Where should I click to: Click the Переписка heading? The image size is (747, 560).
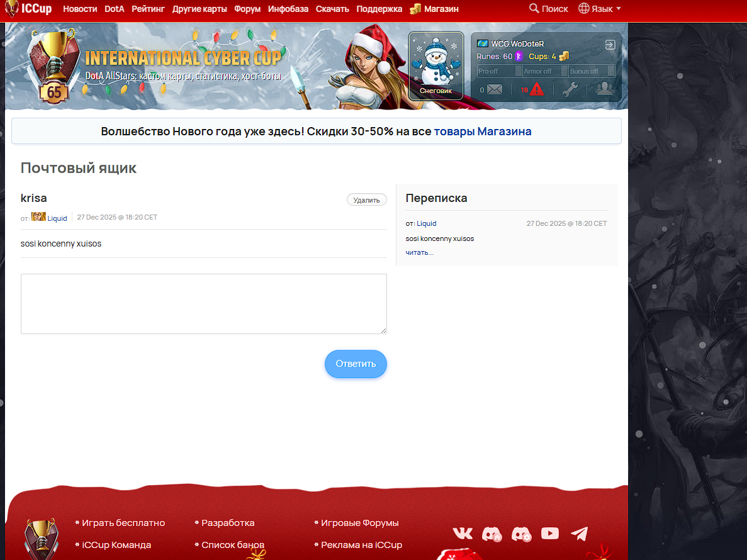pos(436,198)
